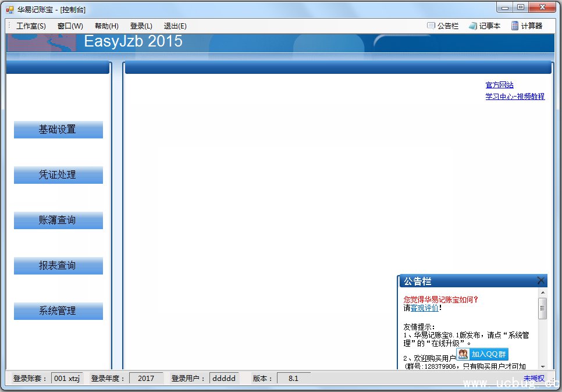Choose 退出(E) from the menu bar
Image resolution: width=562 pixels, height=392 pixels.
[175, 26]
